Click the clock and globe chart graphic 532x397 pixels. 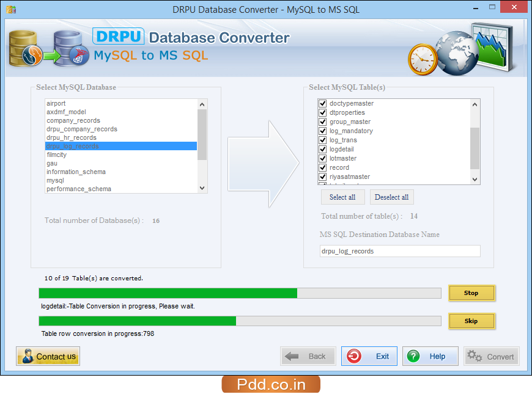coord(460,49)
